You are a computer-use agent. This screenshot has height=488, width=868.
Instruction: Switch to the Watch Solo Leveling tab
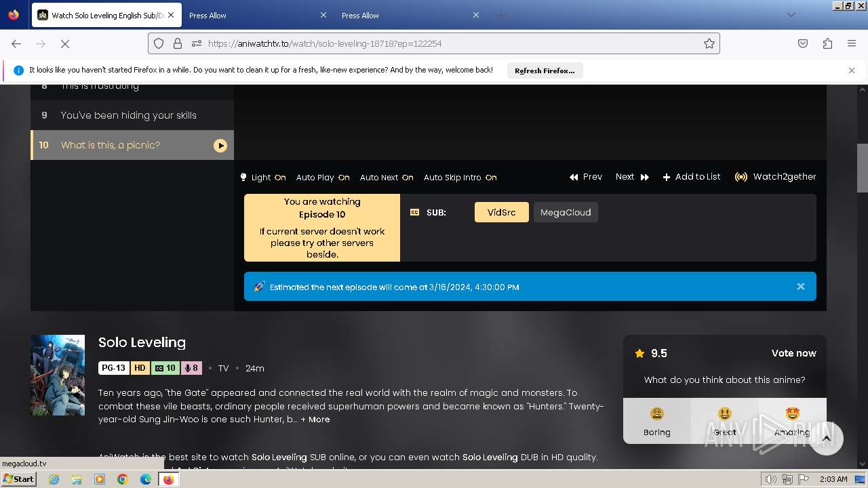tap(106, 15)
